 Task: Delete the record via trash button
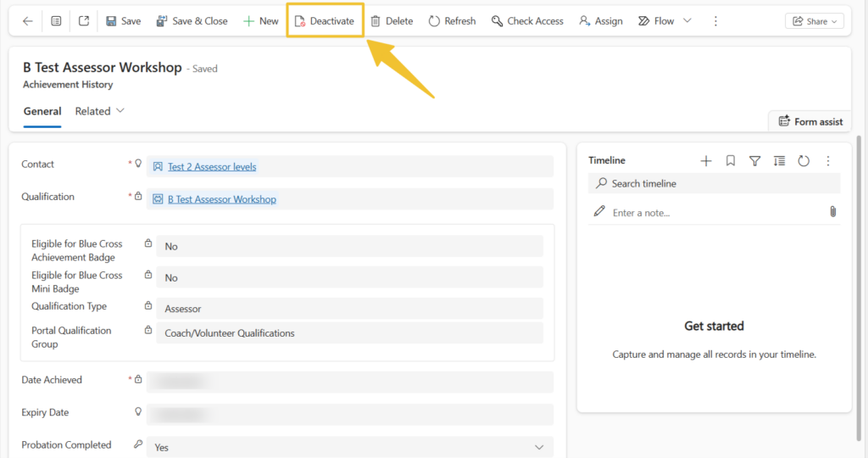[x=392, y=21]
